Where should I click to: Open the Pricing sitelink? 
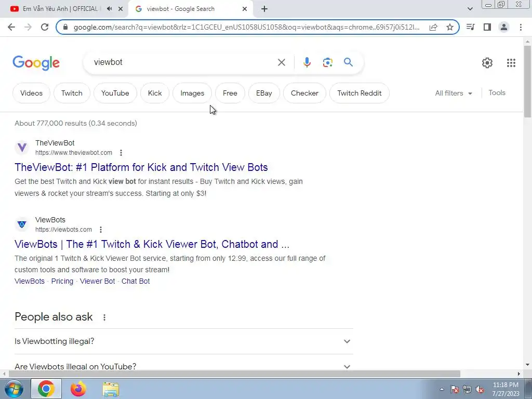62,281
